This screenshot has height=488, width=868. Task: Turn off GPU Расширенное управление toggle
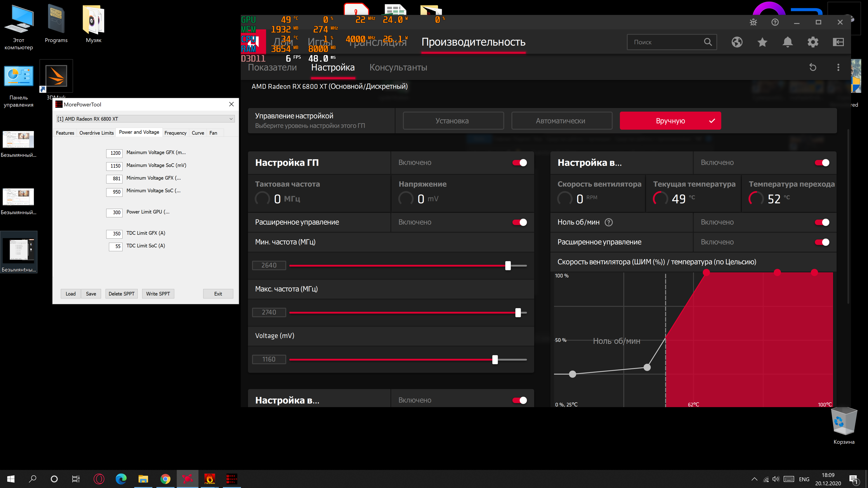point(520,222)
